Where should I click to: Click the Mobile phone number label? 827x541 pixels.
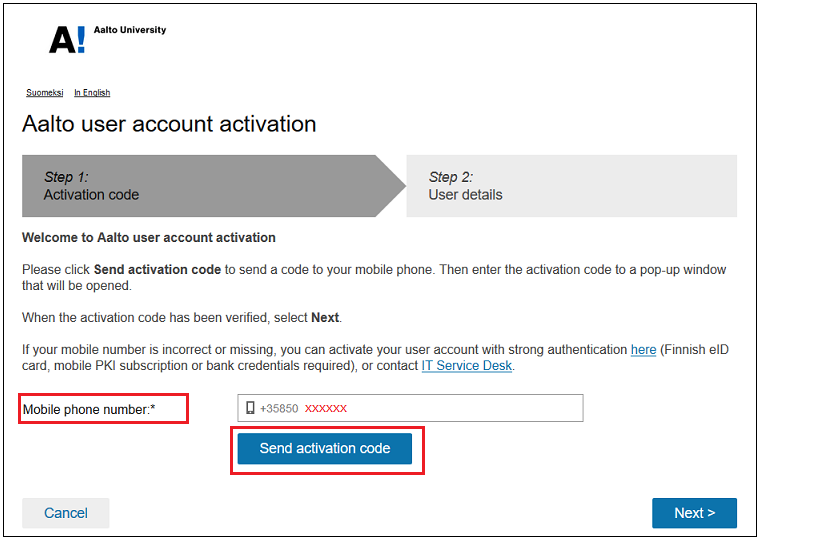click(x=89, y=409)
